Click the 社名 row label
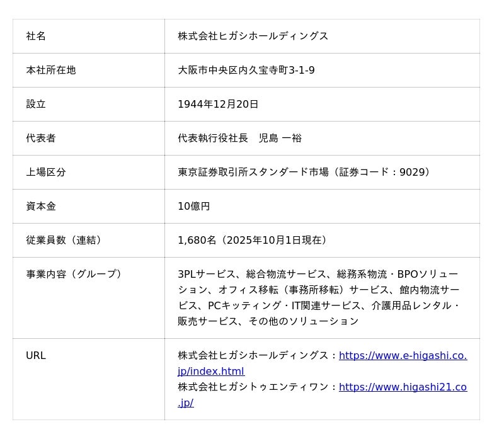 click(x=36, y=37)
